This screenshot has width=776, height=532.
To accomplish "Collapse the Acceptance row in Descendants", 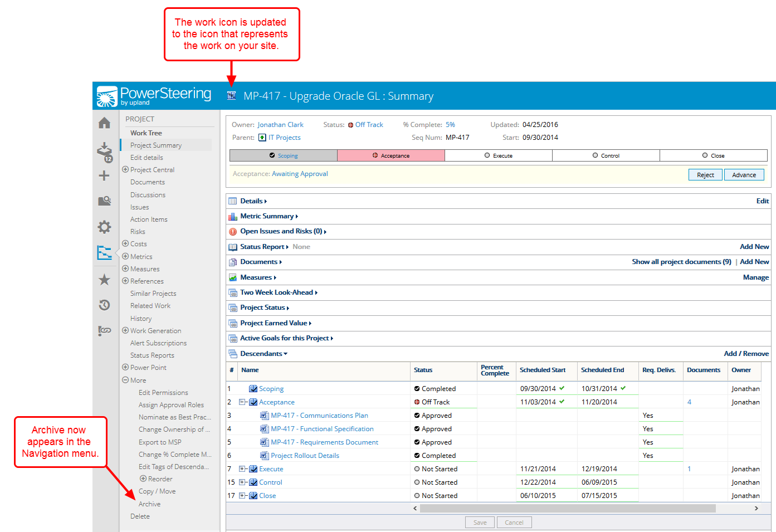I will [x=242, y=402].
